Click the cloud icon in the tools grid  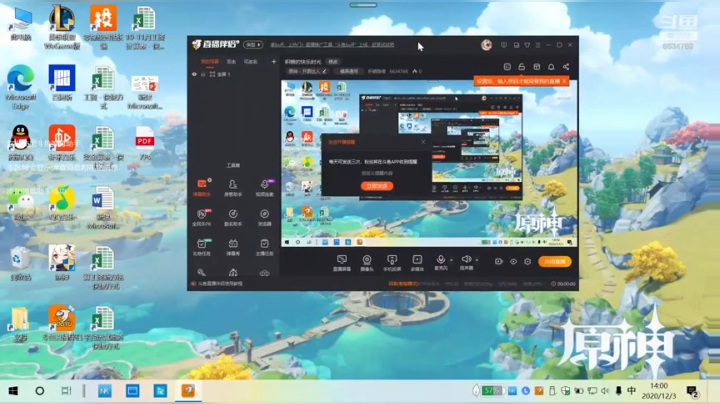(x=264, y=273)
